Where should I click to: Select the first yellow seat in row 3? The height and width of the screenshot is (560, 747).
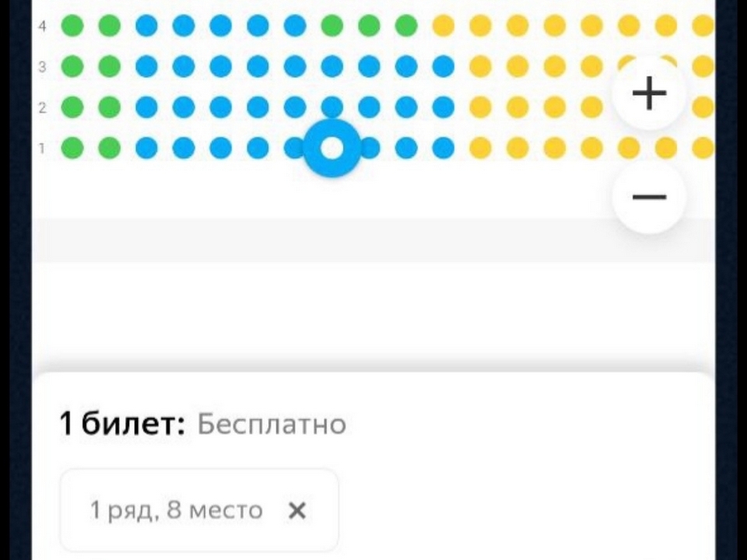point(480,66)
